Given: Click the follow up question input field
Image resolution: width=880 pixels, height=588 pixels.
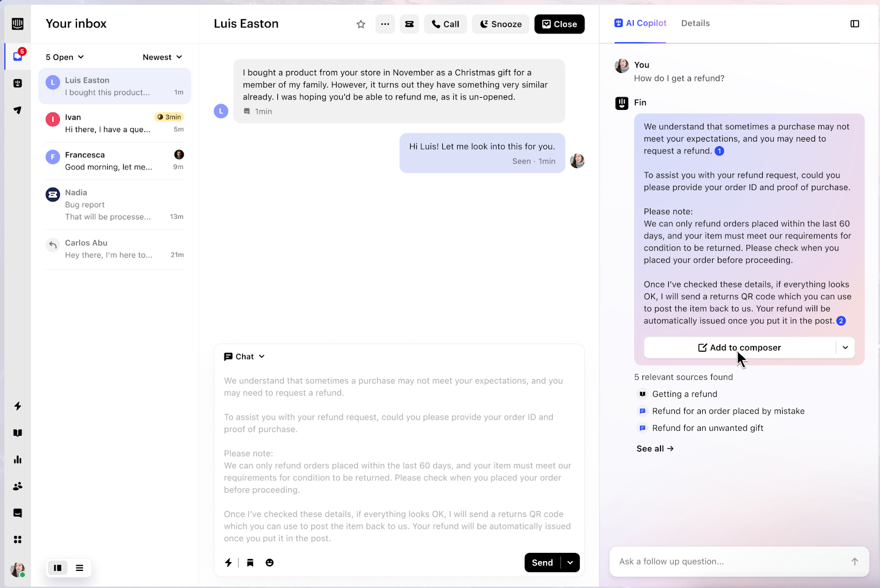Looking at the screenshot, I should (x=732, y=561).
